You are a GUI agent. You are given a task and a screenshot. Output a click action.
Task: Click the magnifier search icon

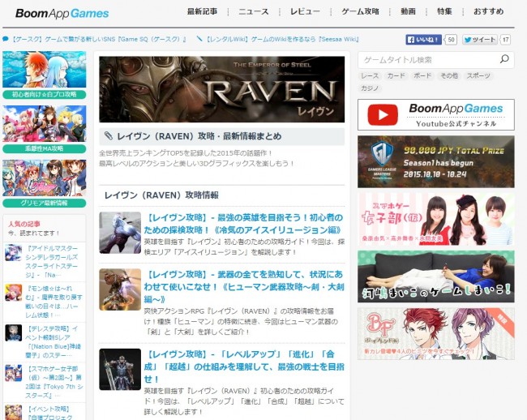point(504,59)
